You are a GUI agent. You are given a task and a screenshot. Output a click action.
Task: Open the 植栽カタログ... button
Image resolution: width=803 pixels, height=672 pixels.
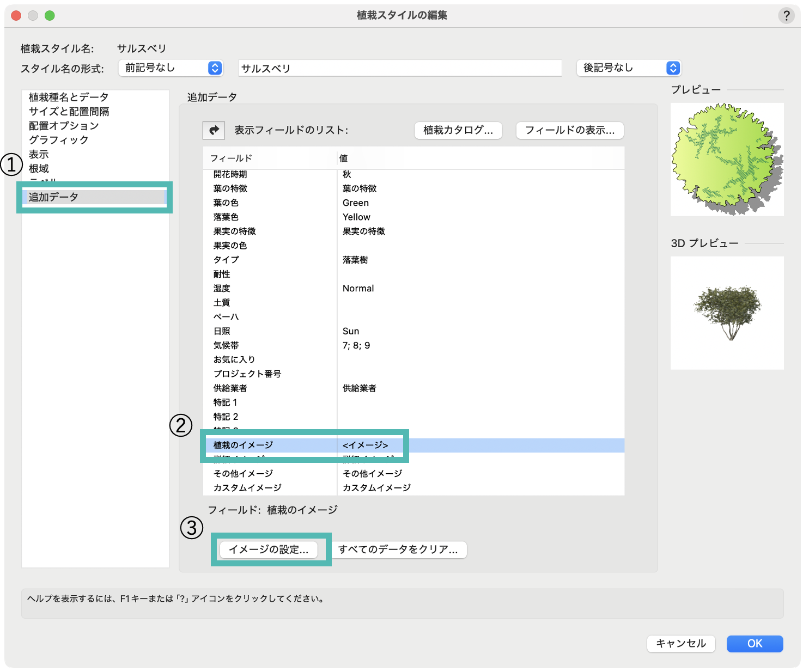pyautogui.click(x=458, y=130)
